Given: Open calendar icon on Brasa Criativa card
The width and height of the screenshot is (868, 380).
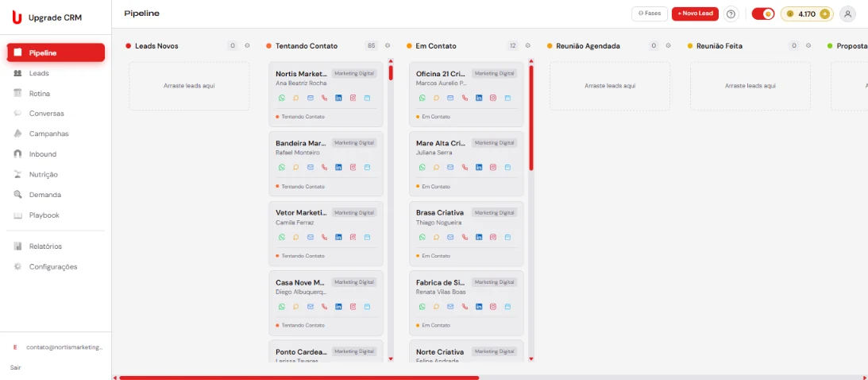Looking at the screenshot, I should [x=507, y=237].
